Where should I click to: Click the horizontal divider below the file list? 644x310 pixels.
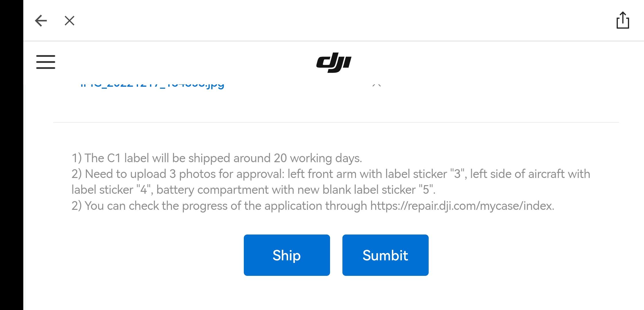336,122
